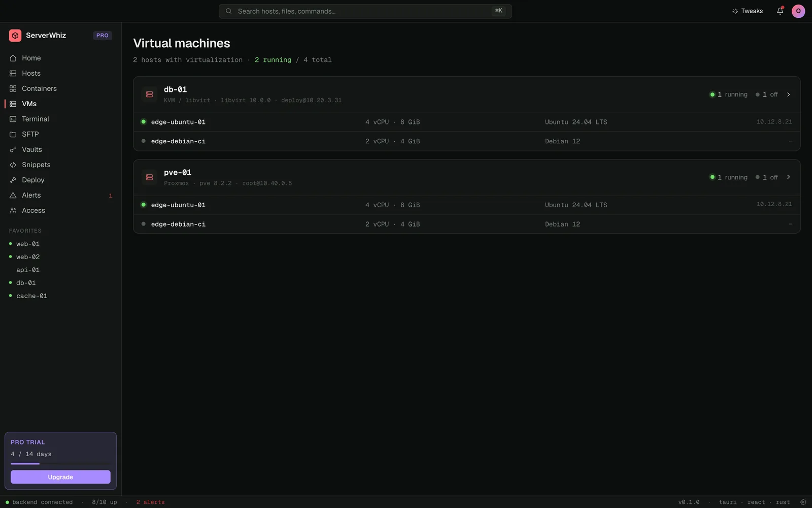Click running status dot of db-01 edge-ubuntu-01

[x=144, y=122]
